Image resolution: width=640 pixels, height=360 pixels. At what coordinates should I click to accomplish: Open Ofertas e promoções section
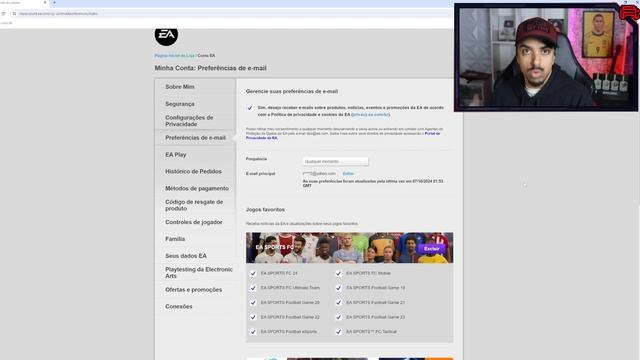click(x=193, y=290)
